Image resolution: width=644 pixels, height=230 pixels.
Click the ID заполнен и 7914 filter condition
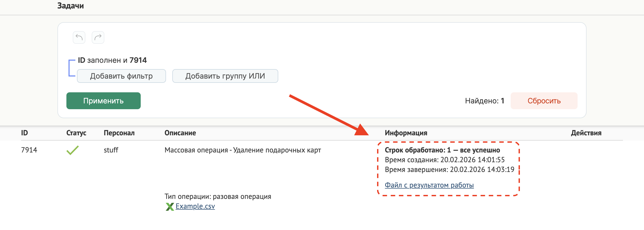pos(112,60)
